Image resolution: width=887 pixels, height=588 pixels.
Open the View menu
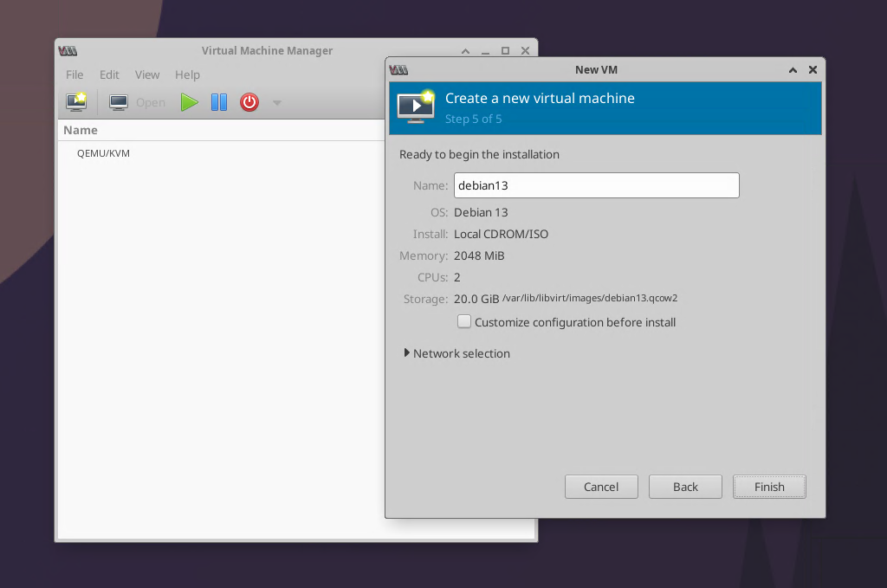[x=147, y=75]
